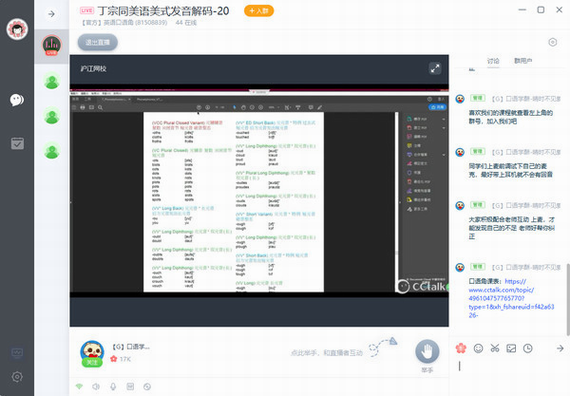This screenshot has width=570, height=396.
Task: Open the hexagon settings in top right
Action: click(553, 42)
